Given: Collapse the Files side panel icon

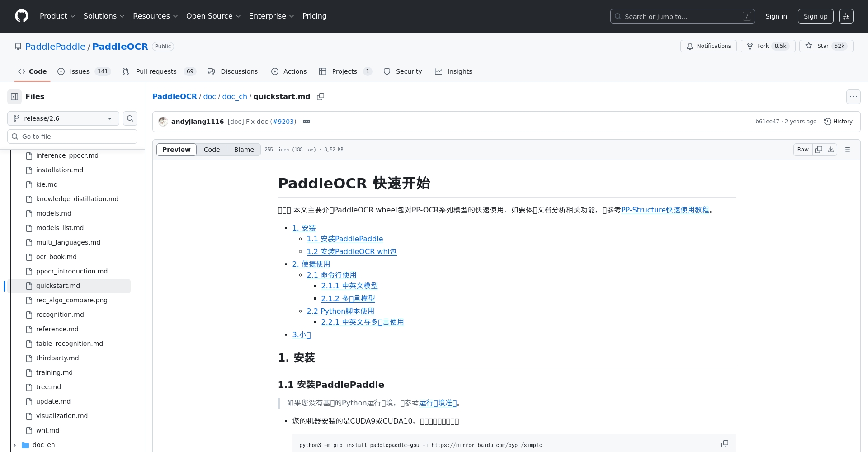Looking at the screenshot, I should coord(14,97).
